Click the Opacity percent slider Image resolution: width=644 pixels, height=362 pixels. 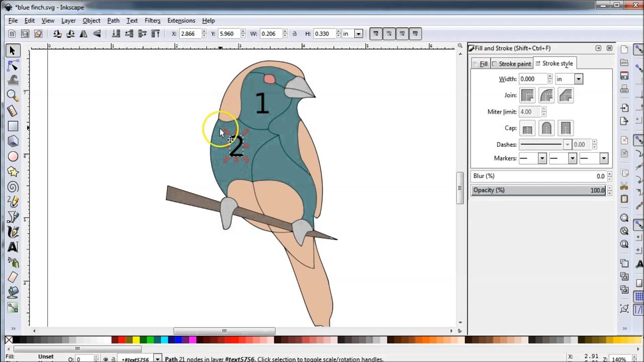click(538, 190)
